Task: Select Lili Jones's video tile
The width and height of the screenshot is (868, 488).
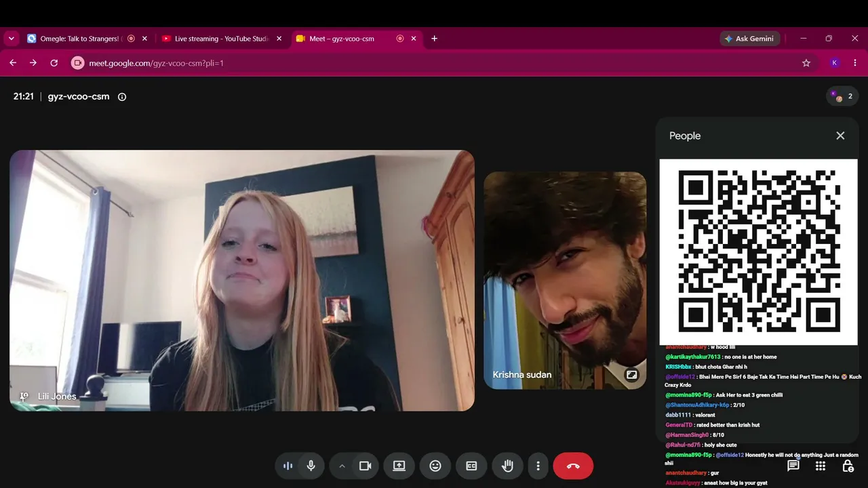Action: [x=242, y=281]
